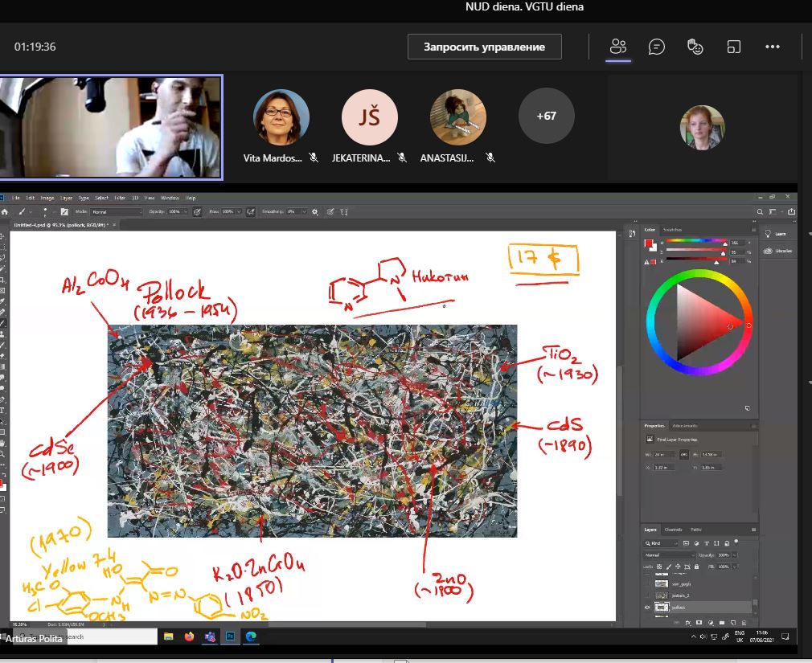Create a new layer
812x663 pixels.
(x=733, y=623)
